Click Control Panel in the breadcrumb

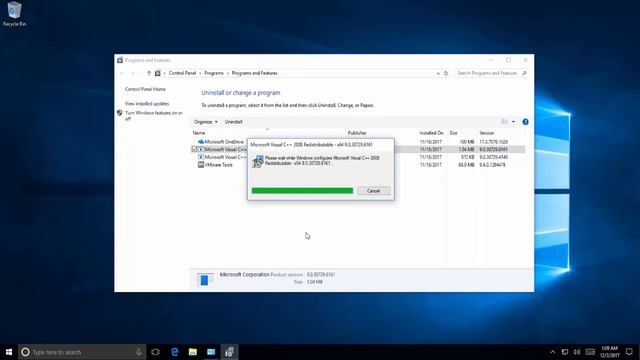tap(182, 73)
